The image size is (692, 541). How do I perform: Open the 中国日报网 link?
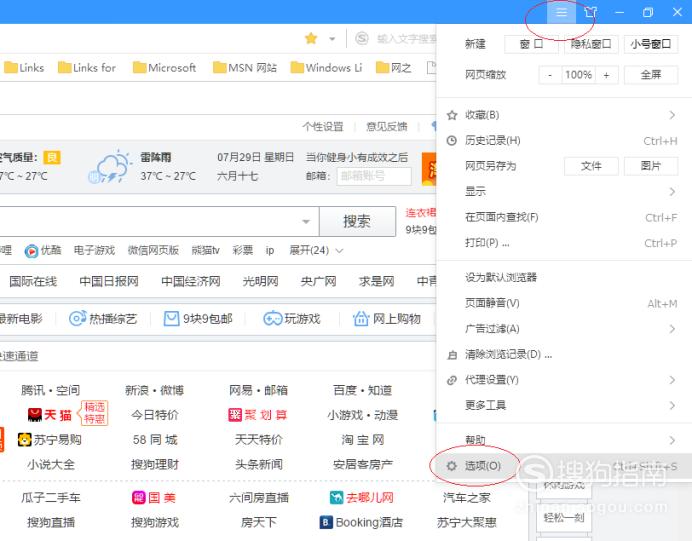(x=109, y=281)
